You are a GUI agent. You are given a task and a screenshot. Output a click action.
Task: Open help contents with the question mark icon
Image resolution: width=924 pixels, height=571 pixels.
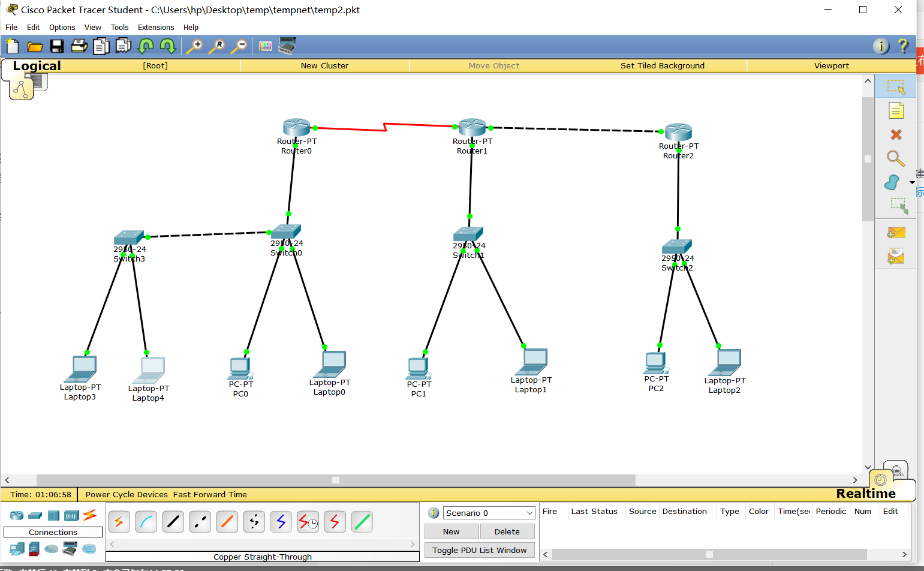pyautogui.click(x=903, y=46)
